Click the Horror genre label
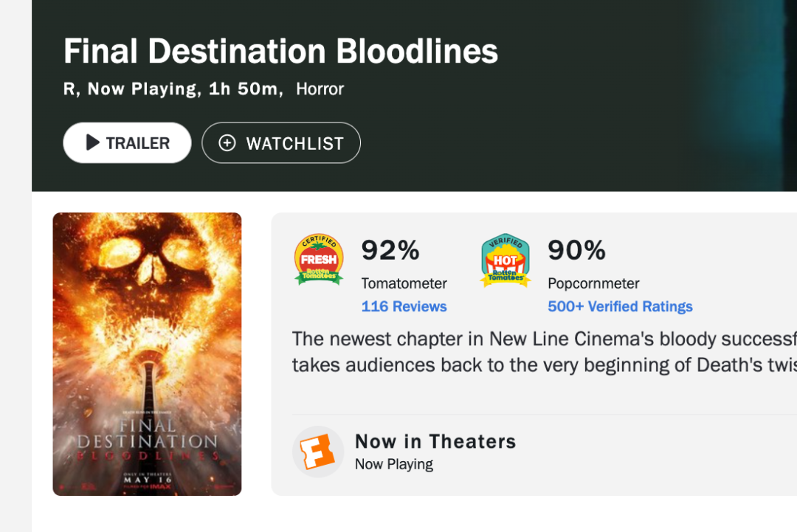Image resolution: width=797 pixels, height=532 pixels. (x=320, y=89)
